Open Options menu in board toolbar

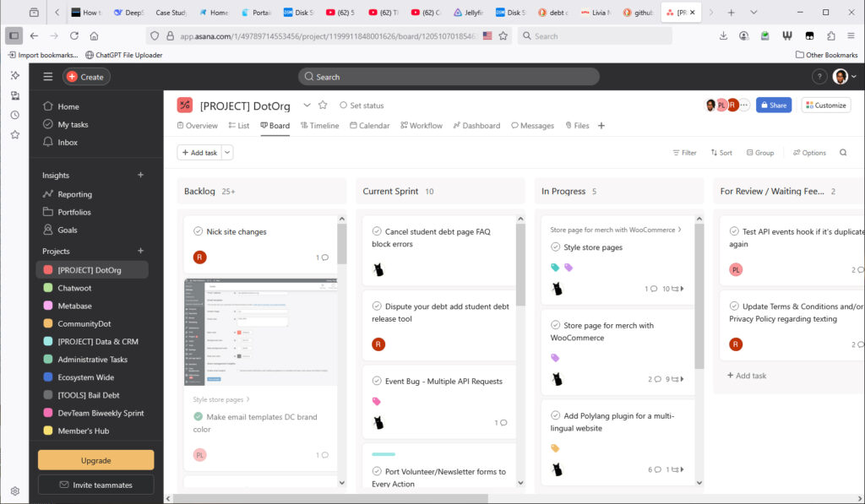(809, 153)
